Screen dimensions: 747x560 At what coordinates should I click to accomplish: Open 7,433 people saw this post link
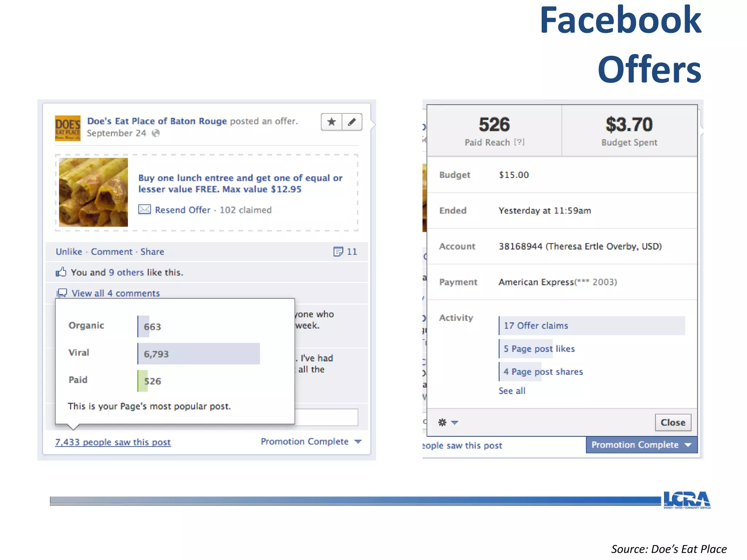pyautogui.click(x=113, y=442)
